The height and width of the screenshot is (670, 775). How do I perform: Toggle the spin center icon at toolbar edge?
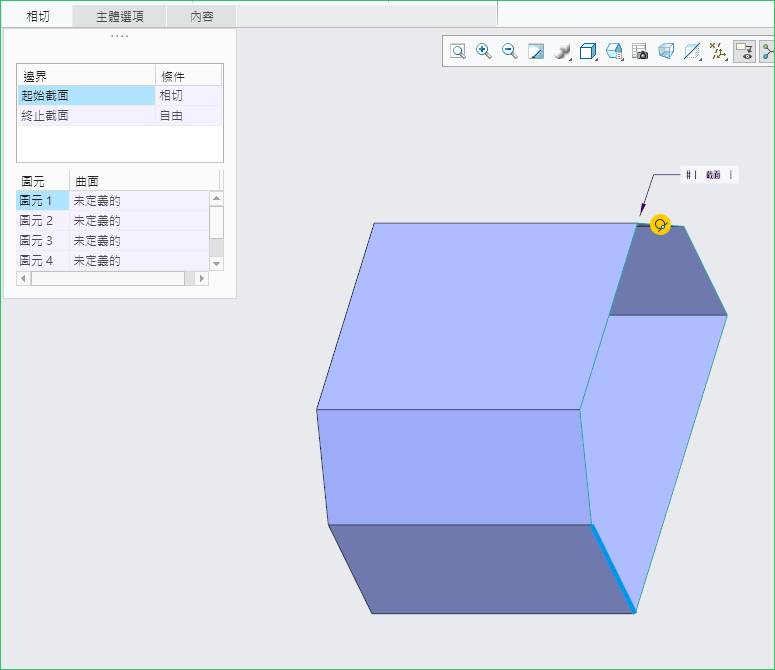coord(767,51)
